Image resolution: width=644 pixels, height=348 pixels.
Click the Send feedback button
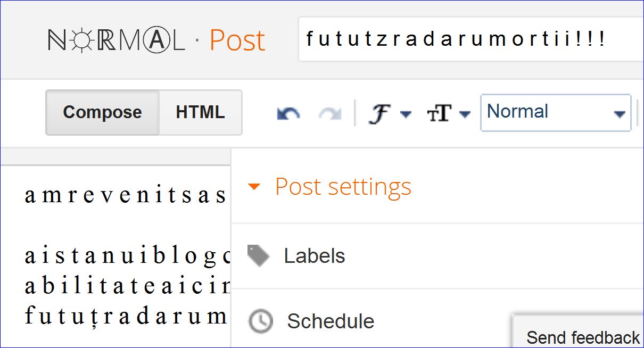[582, 337]
